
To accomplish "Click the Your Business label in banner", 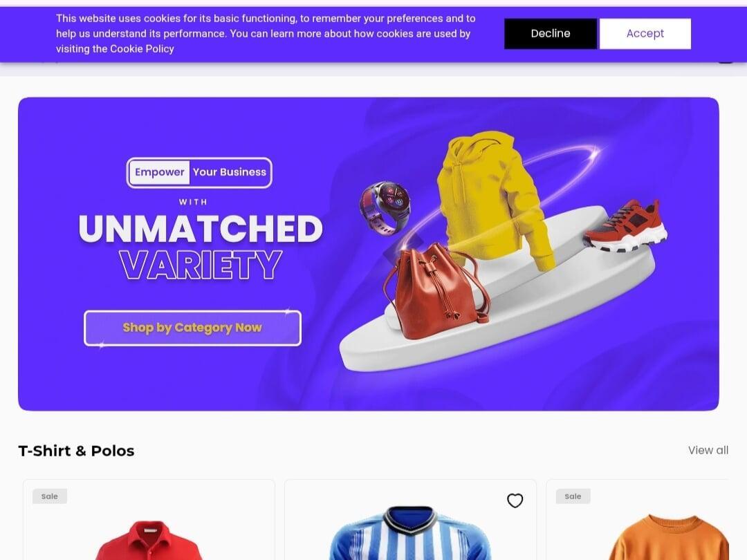I will click(229, 172).
